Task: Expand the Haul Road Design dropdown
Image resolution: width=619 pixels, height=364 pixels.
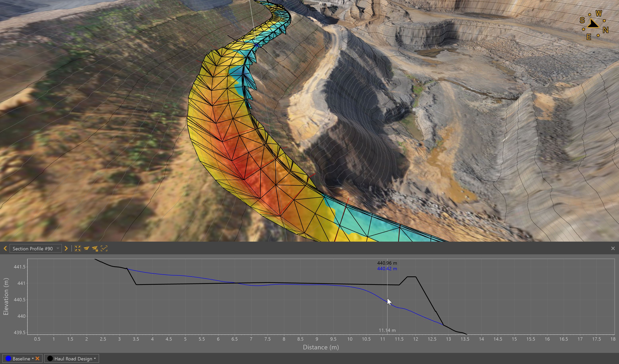Action: [x=95, y=359]
